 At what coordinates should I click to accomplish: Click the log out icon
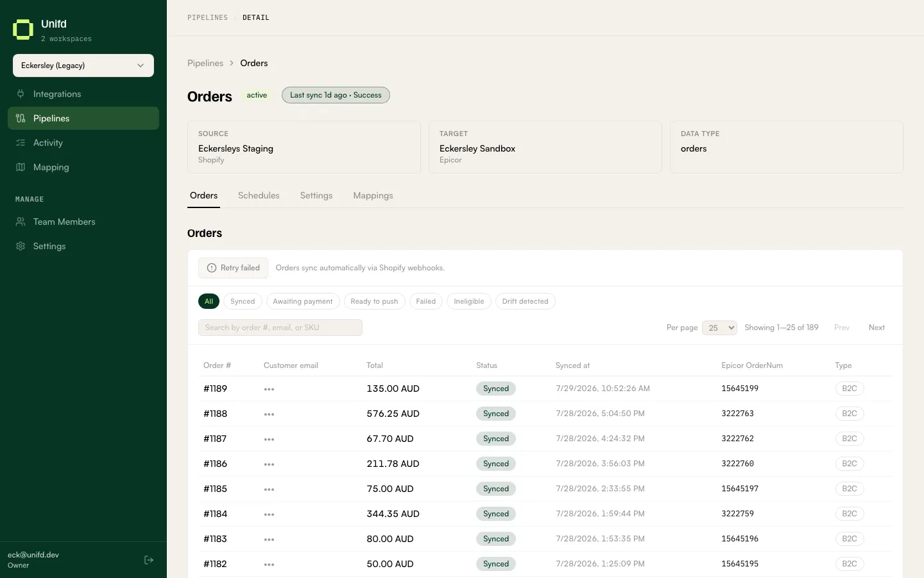coord(149,560)
